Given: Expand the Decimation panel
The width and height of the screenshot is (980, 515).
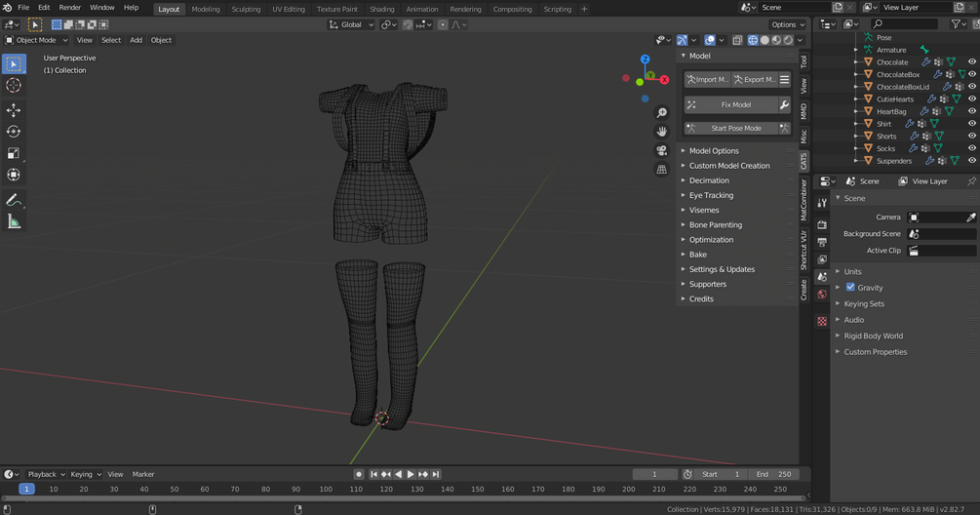Looking at the screenshot, I should point(709,180).
